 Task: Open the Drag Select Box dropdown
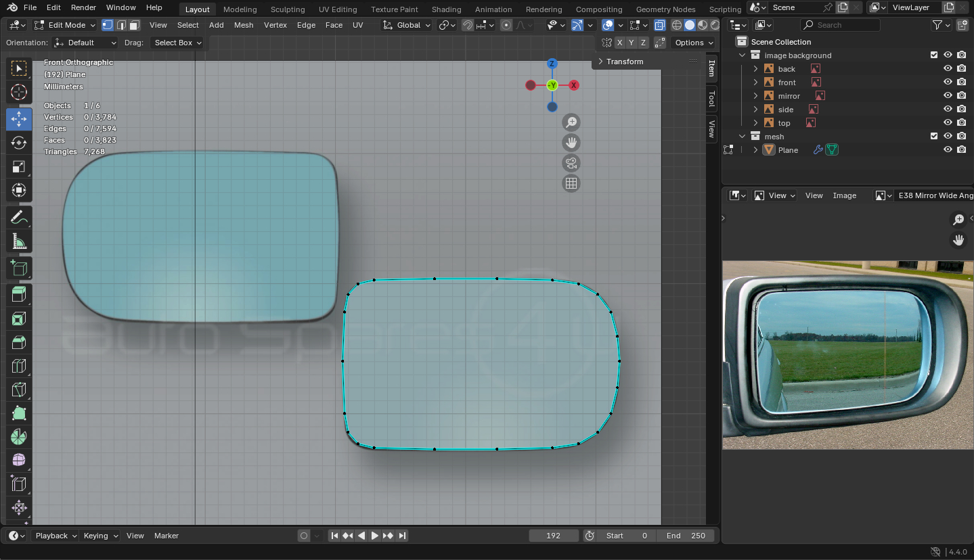click(178, 43)
